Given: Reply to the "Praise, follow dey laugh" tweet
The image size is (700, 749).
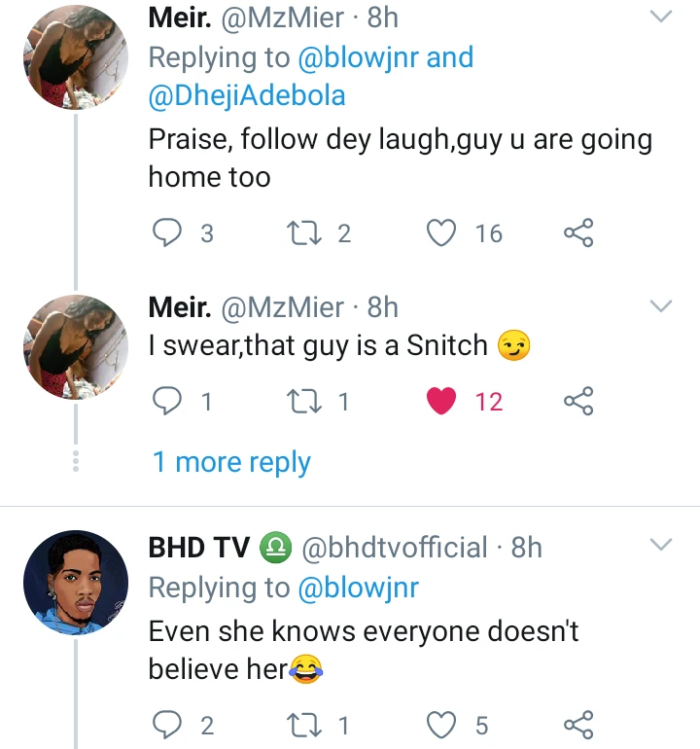Looking at the screenshot, I should click(168, 233).
